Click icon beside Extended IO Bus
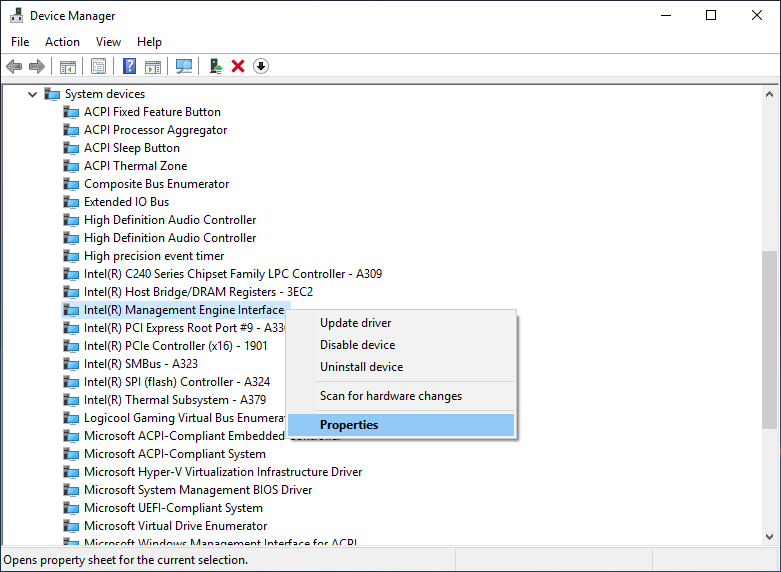The height and width of the screenshot is (572, 781). coord(71,202)
